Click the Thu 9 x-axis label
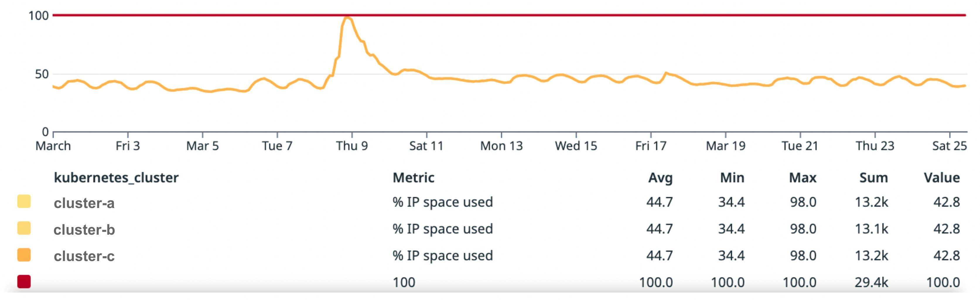 (x=352, y=146)
